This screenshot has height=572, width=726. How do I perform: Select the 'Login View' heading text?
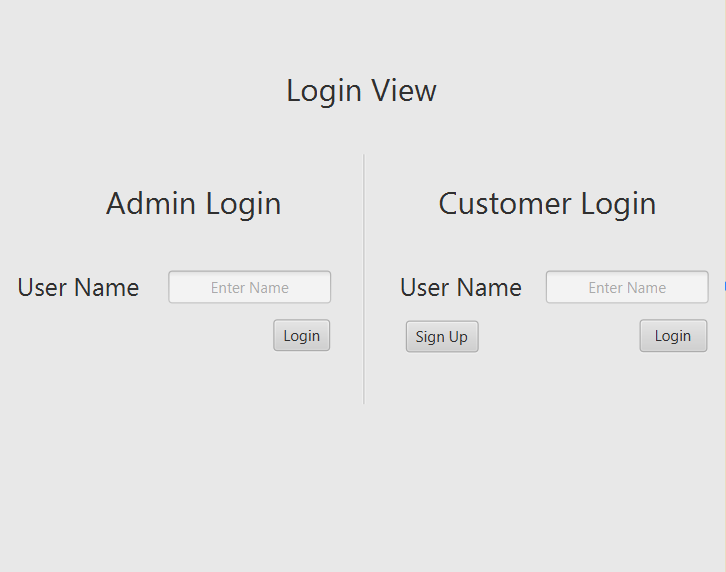(x=362, y=91)
